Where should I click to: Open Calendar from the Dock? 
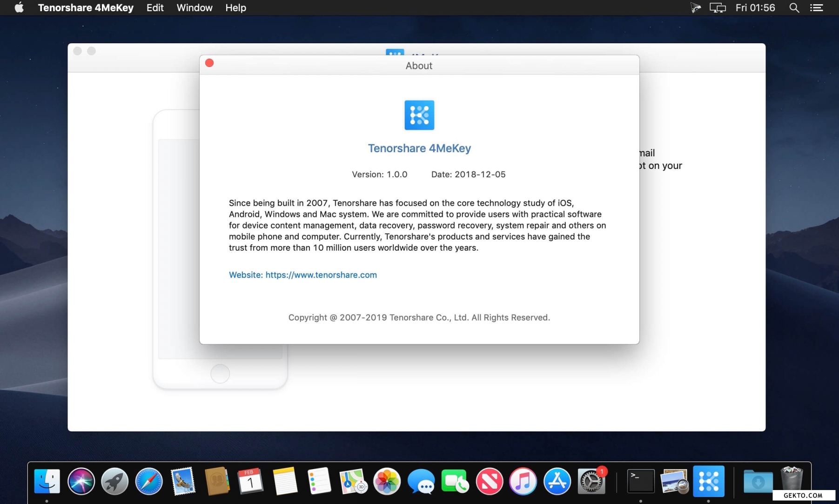tap(251, 481)
